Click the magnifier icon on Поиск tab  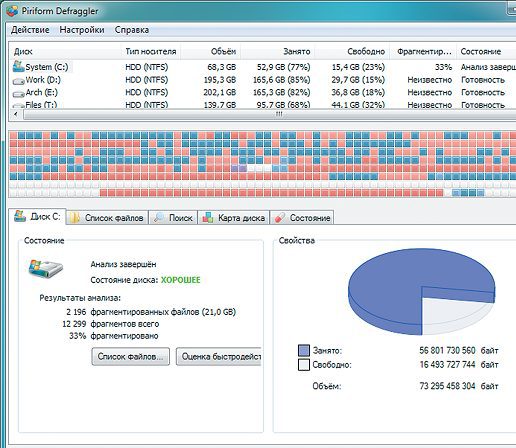pyautogui.click(x=159, y=218)
